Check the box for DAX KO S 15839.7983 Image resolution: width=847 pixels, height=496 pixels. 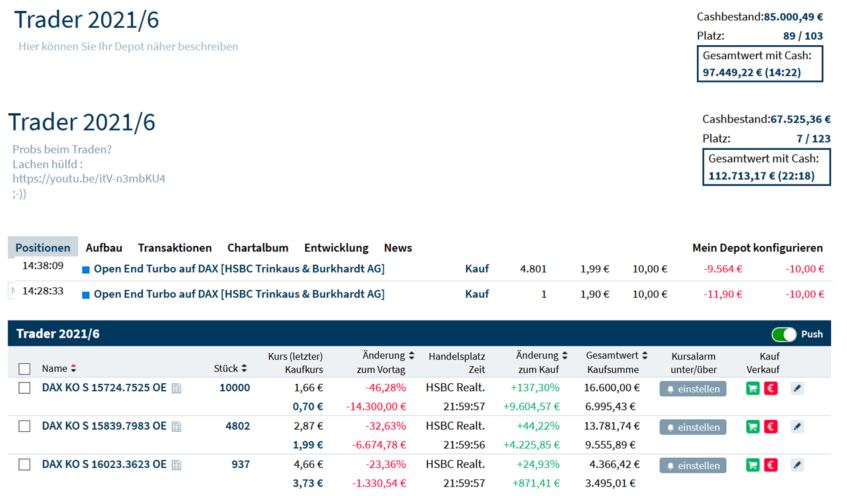(24, 427)
